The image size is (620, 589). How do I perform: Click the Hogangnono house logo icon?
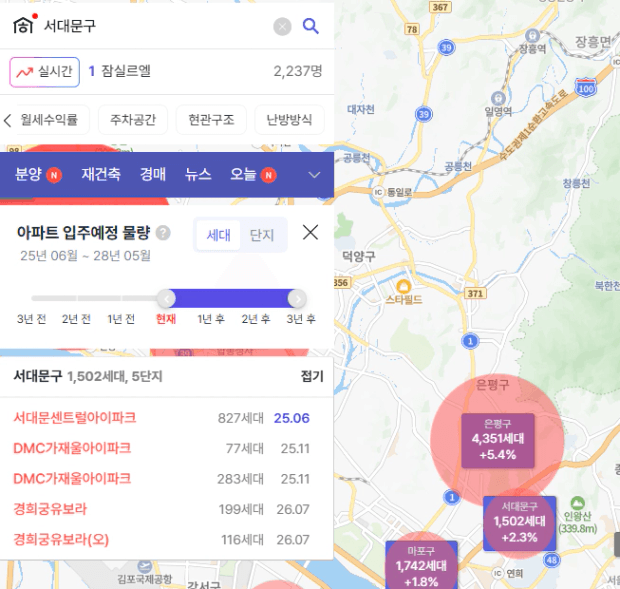[25, 25]
